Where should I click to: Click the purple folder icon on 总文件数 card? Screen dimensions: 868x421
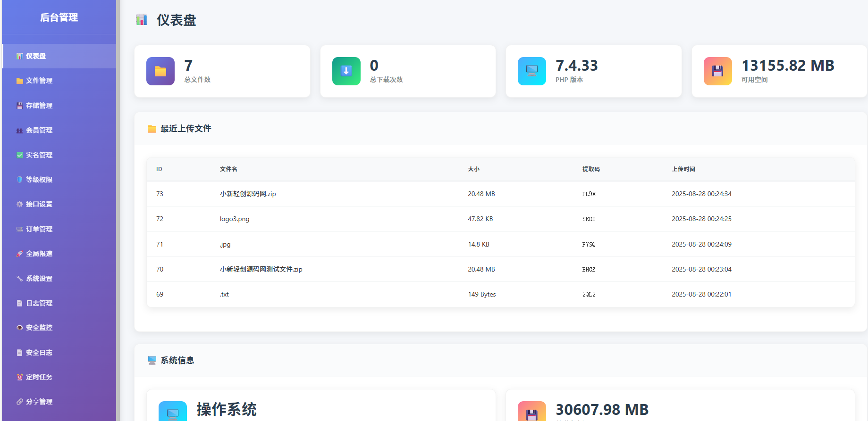pyautogui.click(x=160, y=71)
